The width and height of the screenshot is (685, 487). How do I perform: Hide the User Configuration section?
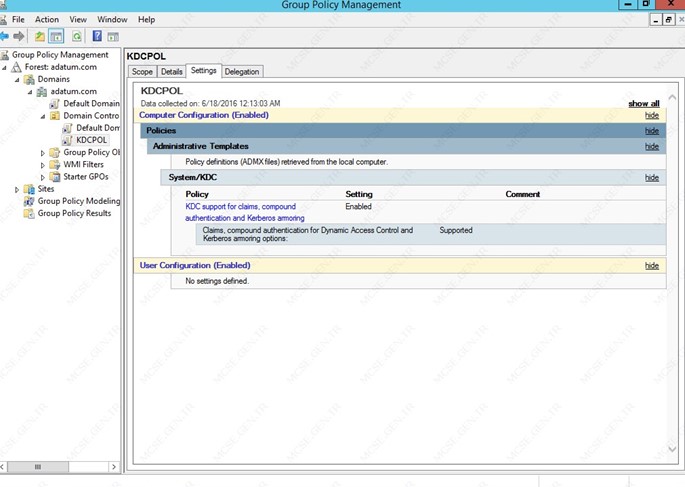[x=651, y=266]
